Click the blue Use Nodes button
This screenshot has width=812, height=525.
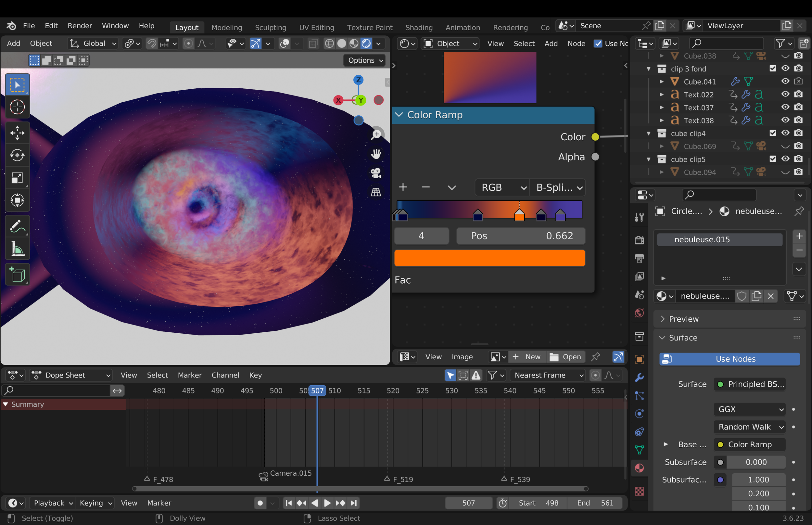(729, 359)
